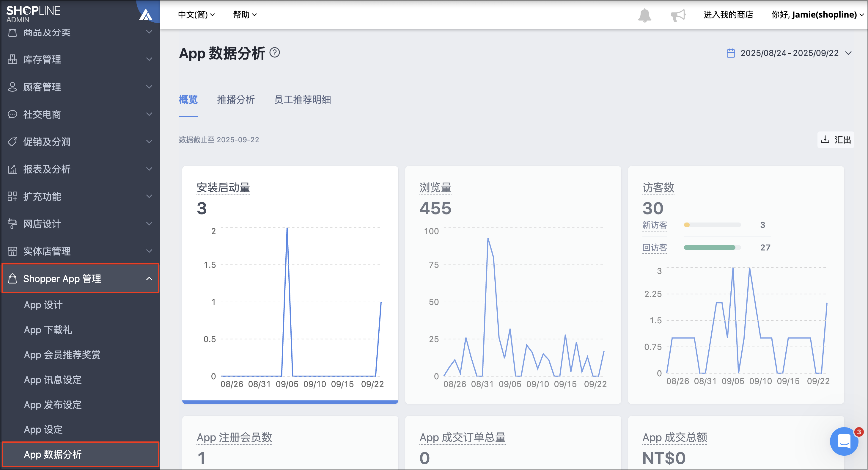The width and height of the screenshot is (868, 470).
Task: Switch to the 推播分析 tab
Action: [x=236, y=100]
